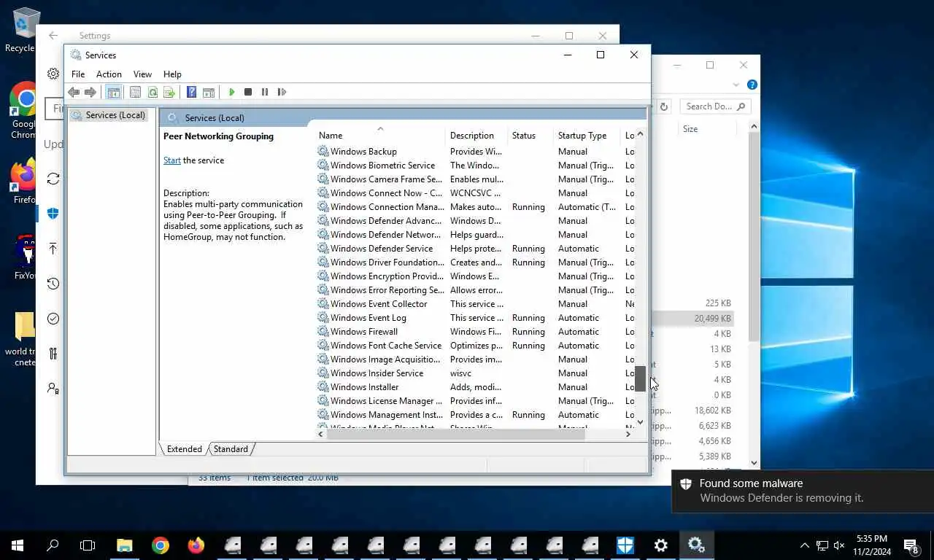Select the Activation checkmark icon in Settings sidebar
Viewport: 934px width, 560px height.
coord(53,319)
